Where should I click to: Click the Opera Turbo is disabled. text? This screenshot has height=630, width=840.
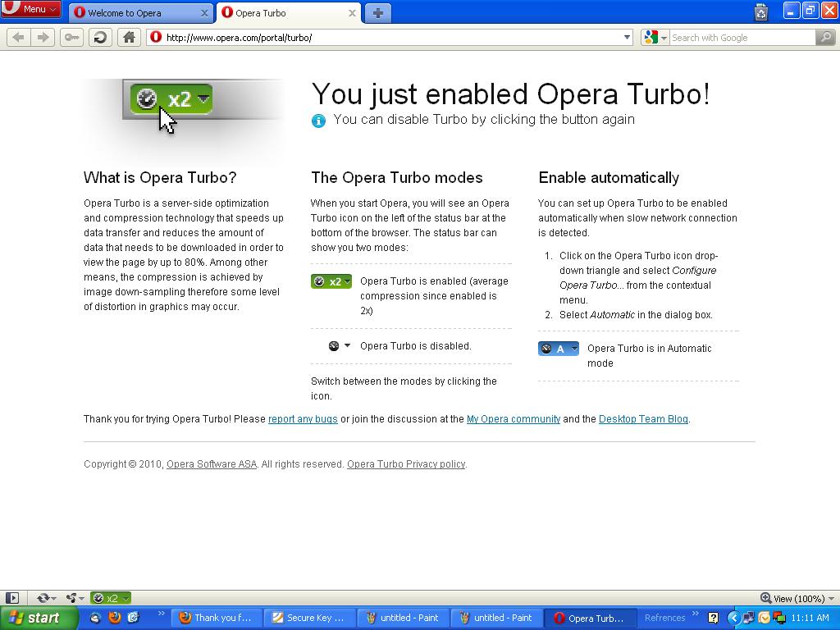click(x=416, y=346)
